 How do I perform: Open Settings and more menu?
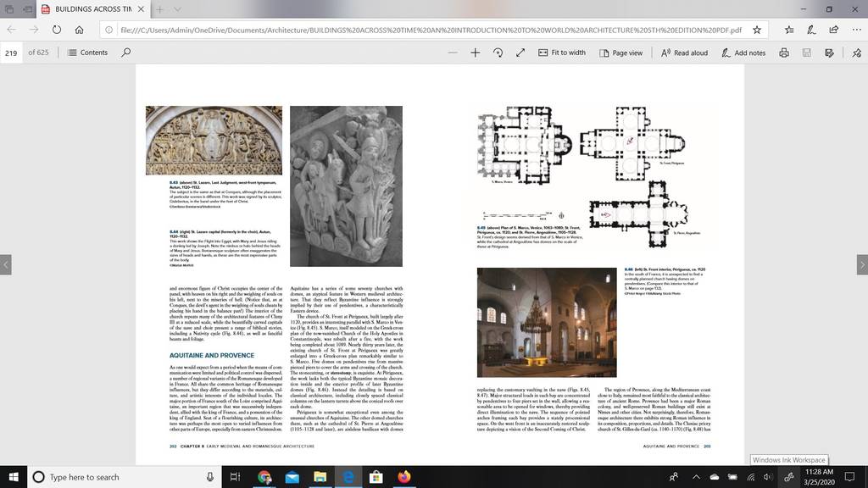pyautogui.click(x=856, y=30)
